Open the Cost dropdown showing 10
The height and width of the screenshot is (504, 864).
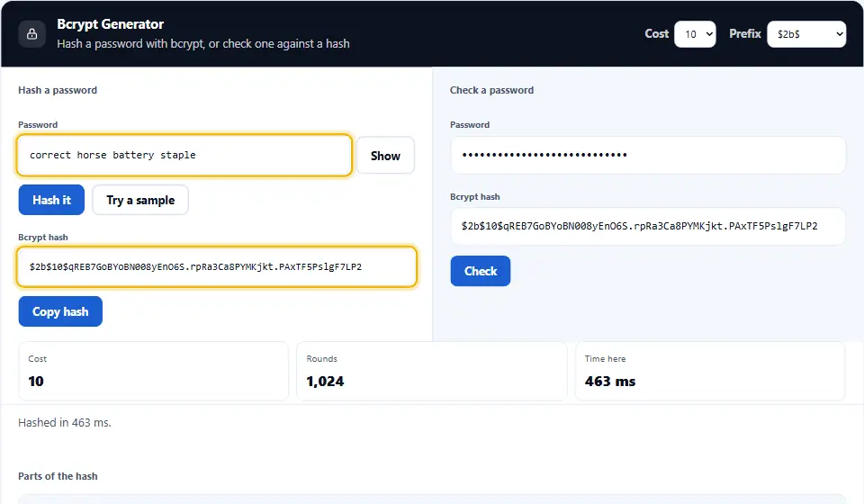(x=695, y=34)
